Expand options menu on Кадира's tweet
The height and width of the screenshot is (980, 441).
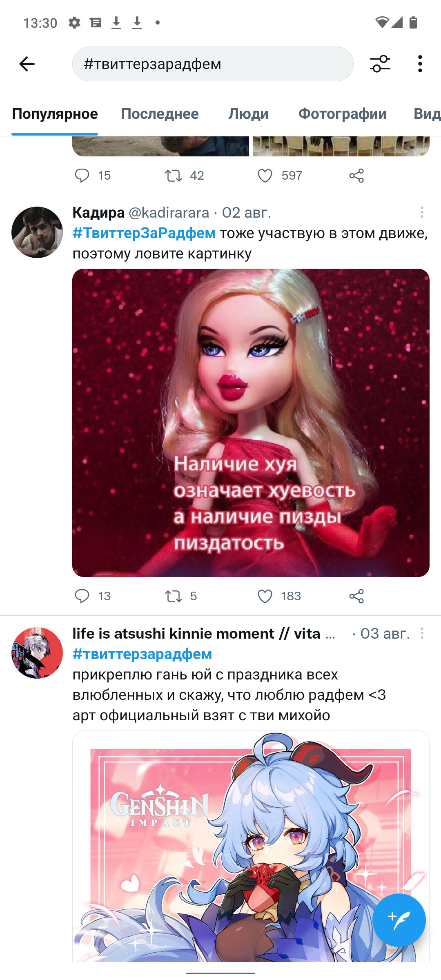click(x=422, y=212)
